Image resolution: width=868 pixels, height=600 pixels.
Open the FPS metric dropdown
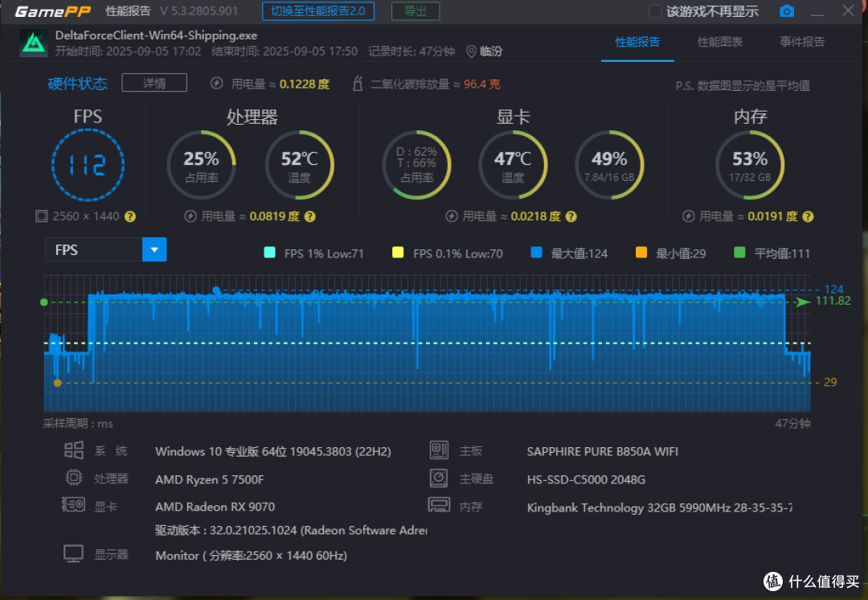[x=154, y=250]
